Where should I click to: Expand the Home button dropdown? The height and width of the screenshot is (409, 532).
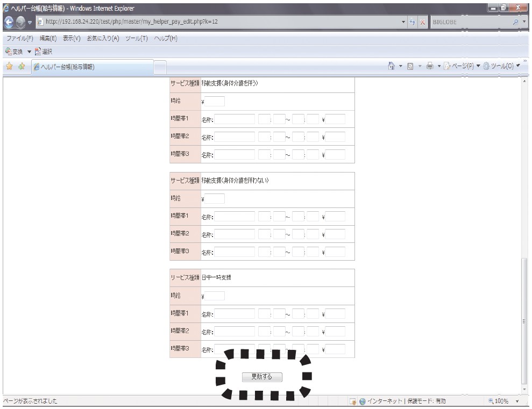click(400, 66)
